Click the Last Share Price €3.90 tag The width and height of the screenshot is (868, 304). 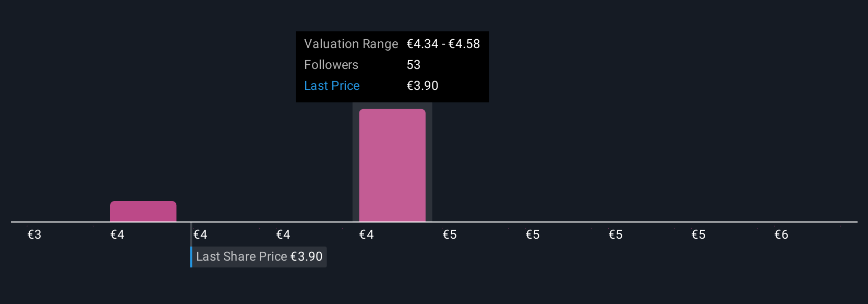point(259,256)
